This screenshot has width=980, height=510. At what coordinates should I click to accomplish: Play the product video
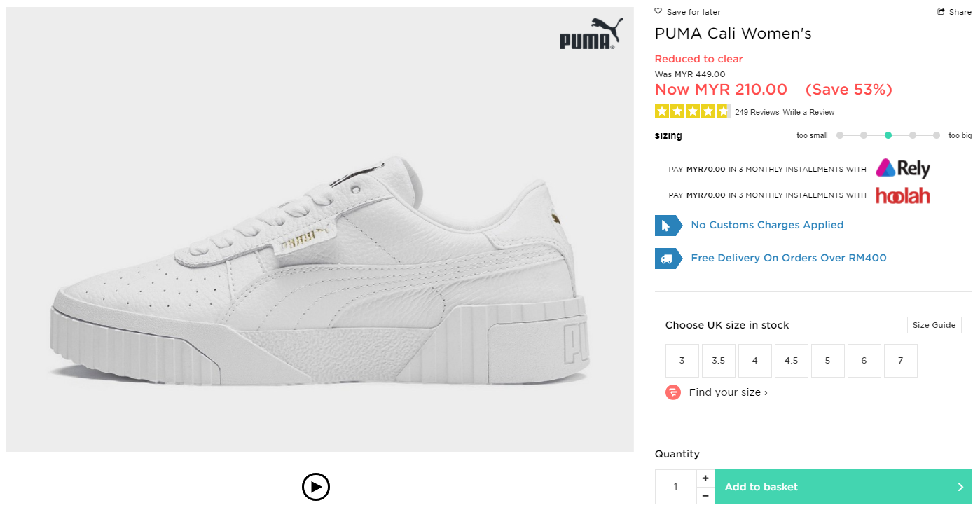coord(316,486)
